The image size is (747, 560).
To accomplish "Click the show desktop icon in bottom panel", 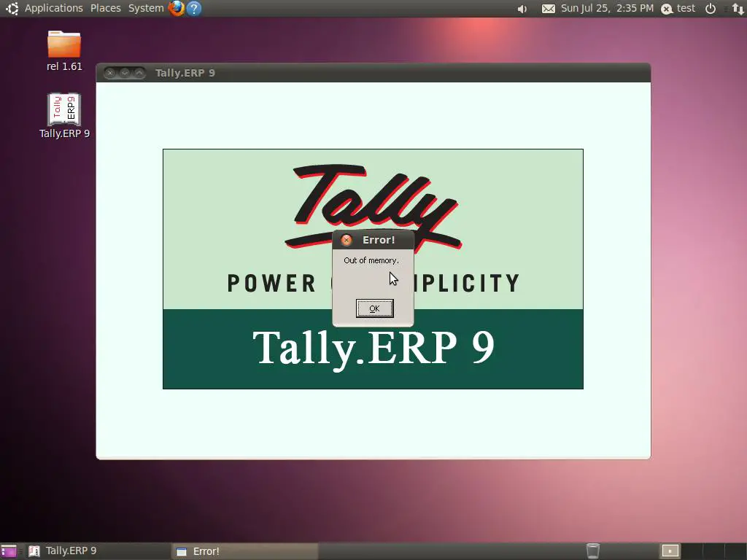I will [x=9, y=551].
